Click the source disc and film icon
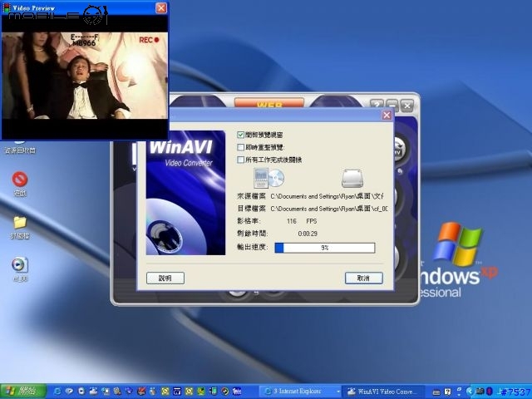Screen dimensions: 532x399 (x=268, y=178)
